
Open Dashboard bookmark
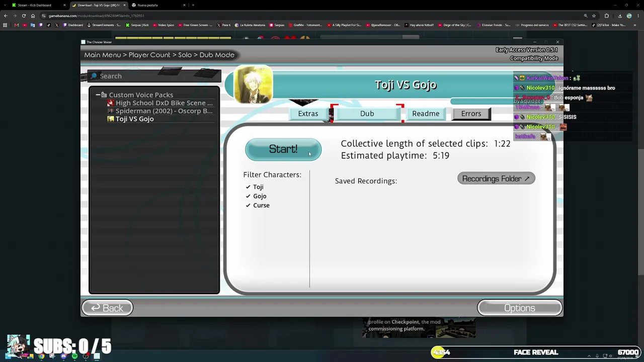73,25
